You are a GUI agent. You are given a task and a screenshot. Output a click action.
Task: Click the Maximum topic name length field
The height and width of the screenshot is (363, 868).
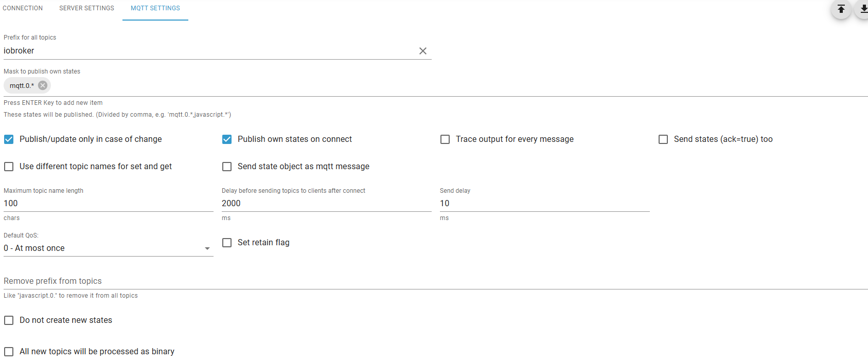click(x=108, y=204)
